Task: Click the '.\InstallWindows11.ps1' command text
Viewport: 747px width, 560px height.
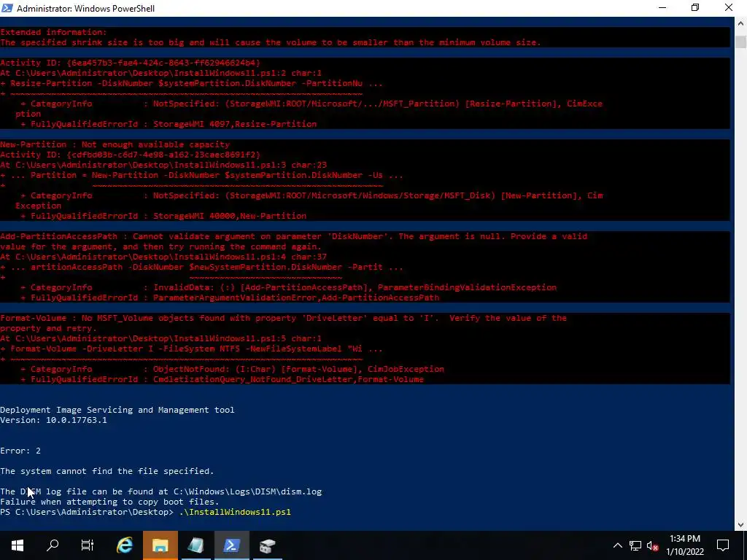Action: pyautogui.click(x=235, y=512)
